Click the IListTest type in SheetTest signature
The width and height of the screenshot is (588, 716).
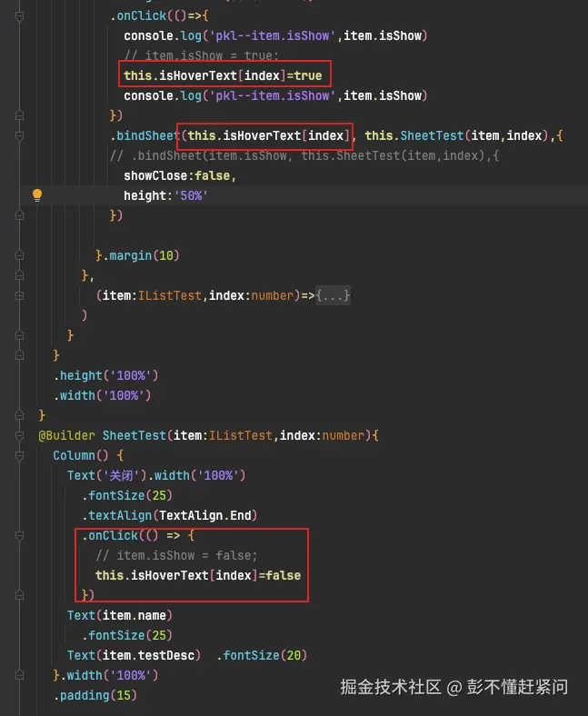point(240,435)
